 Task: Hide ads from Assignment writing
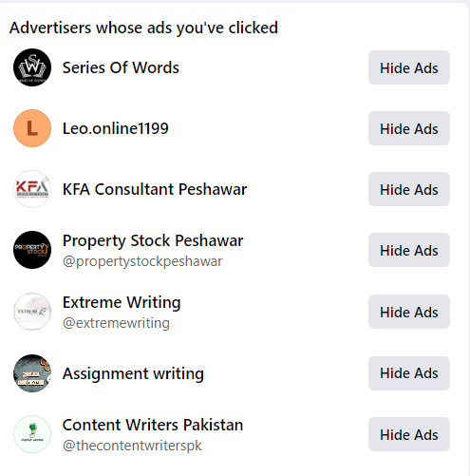pos(409,373)
